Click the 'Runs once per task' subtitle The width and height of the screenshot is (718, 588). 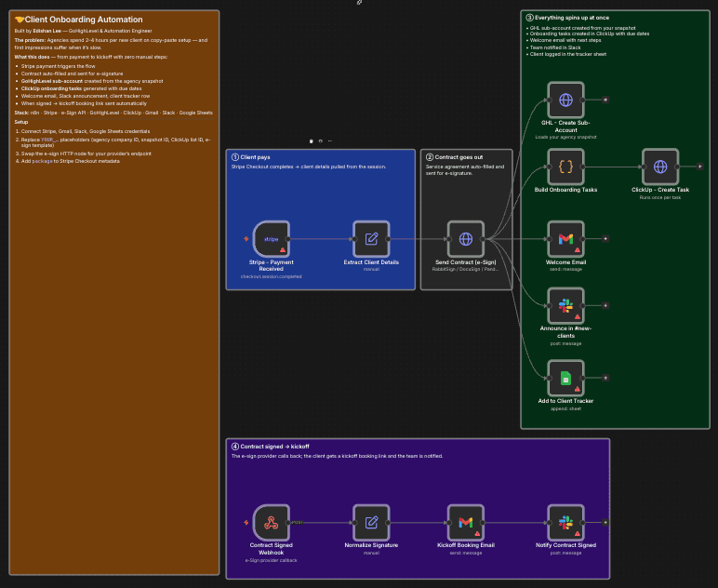click(x=660, y=197)
